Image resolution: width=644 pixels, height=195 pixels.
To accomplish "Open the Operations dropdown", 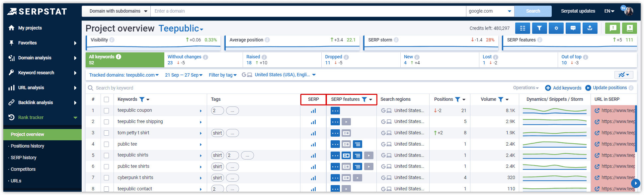I will [x=526, y=88].
